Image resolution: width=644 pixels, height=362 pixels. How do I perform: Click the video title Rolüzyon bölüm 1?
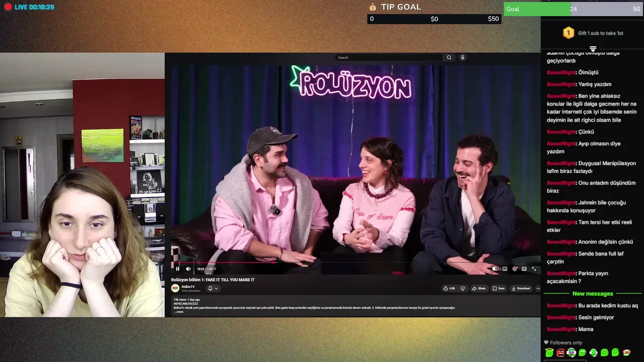coord(213,280)
